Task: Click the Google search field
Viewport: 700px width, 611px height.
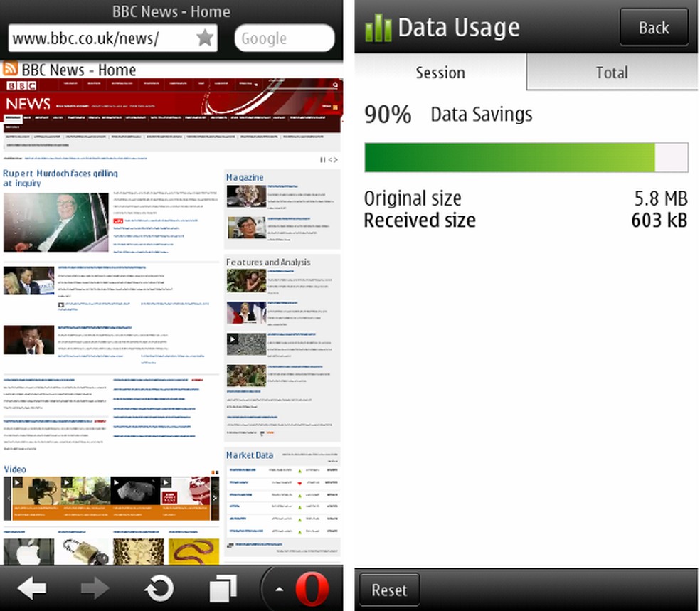Action: pos(283,38)
